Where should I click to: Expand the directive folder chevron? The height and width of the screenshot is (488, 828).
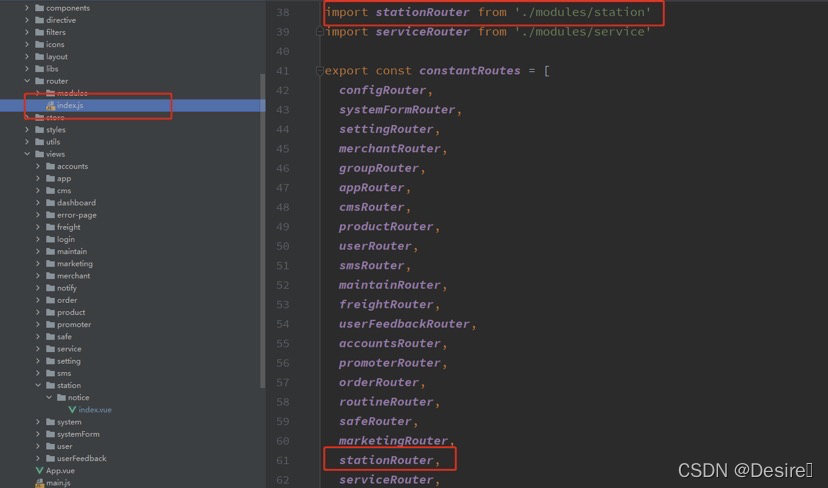tap(27, 20)
